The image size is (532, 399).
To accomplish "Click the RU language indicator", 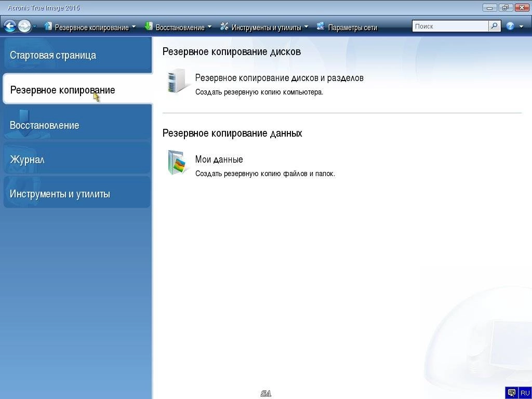I will click(525, 393).
